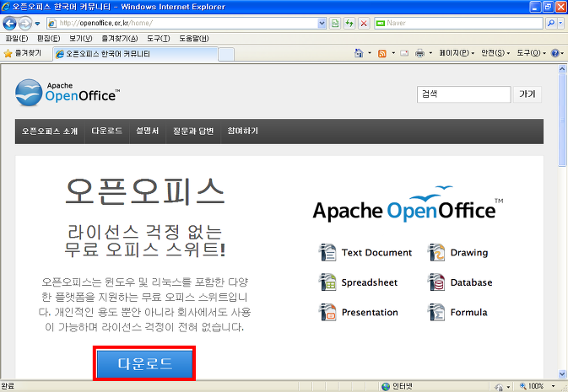Open the 설명서 nav item
Image resolution: width=568 pixels, height=392 pixels.
(x=148, y=131)
